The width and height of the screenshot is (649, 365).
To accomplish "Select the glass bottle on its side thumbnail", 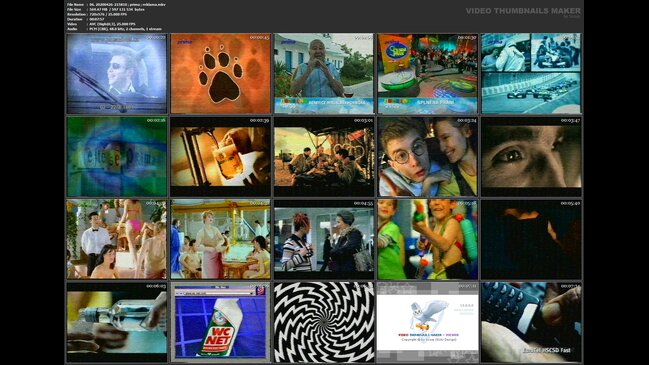I will point(117,322).
